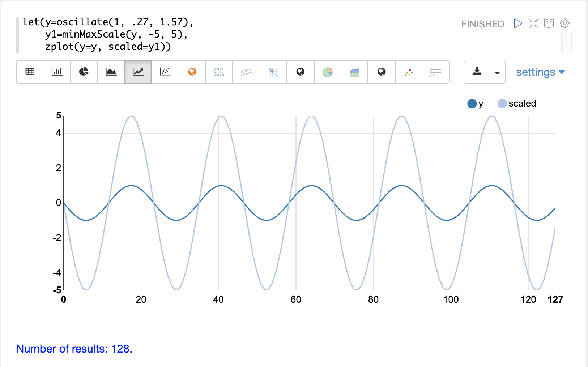Expand the chart settings dropdown

[x=540, y=72]
